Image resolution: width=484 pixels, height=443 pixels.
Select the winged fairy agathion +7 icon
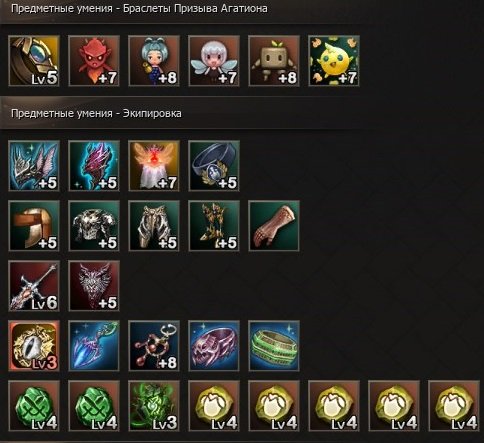click(214, 61)
